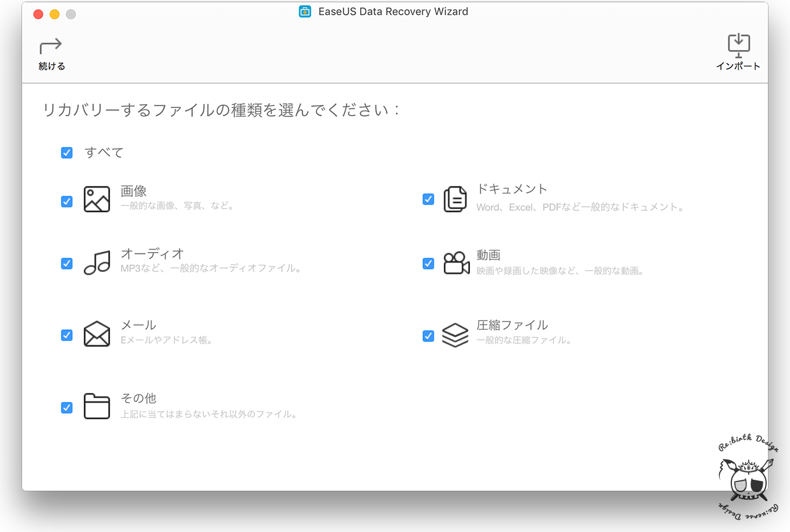790x532 pixels.
Task: Toggle the 画像 checkbox
Action: 67,202
